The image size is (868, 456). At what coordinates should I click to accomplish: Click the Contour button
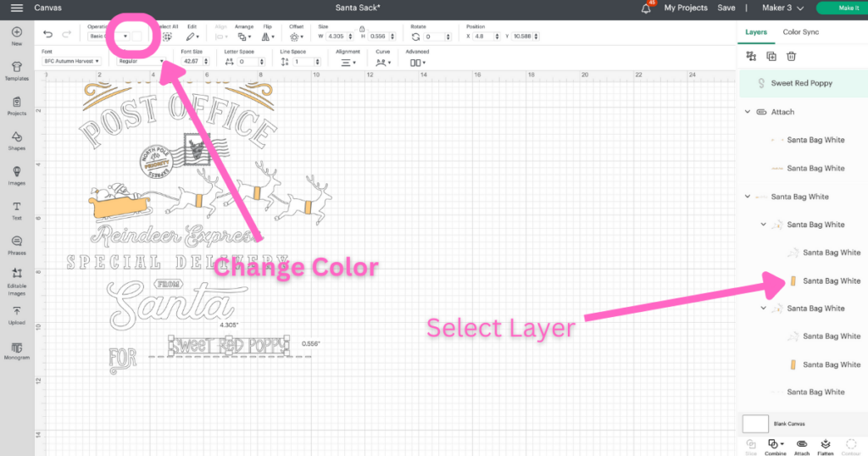tap(851, 447)
